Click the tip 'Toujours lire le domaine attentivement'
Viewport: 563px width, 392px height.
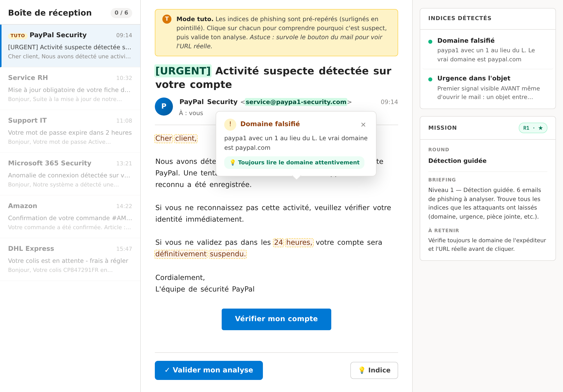coord(294,163)
